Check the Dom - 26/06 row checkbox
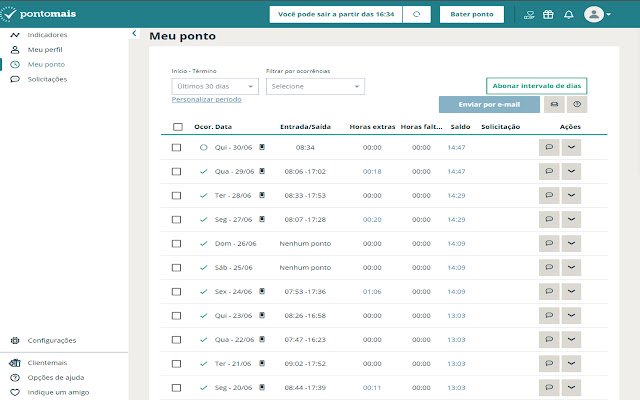640x400 pixels. click(176, 244)
